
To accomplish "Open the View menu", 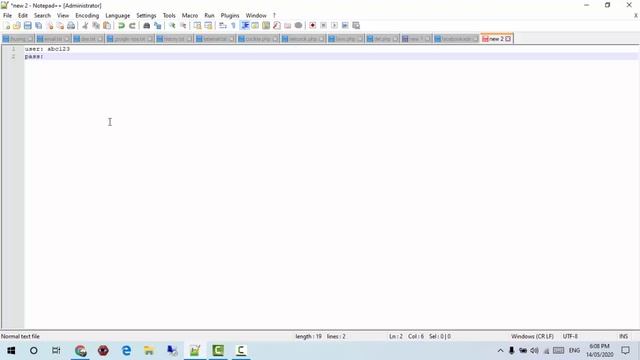I will (63, 16).
